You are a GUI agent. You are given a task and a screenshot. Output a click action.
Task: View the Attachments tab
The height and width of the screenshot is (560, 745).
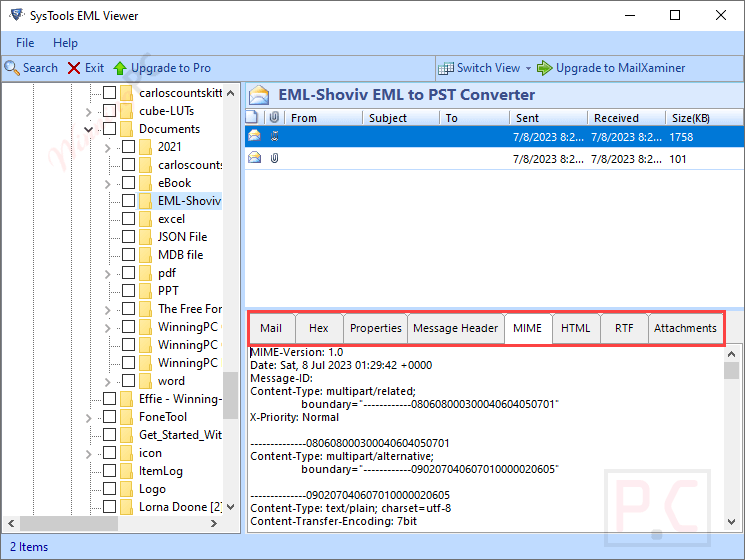point(685,328)
